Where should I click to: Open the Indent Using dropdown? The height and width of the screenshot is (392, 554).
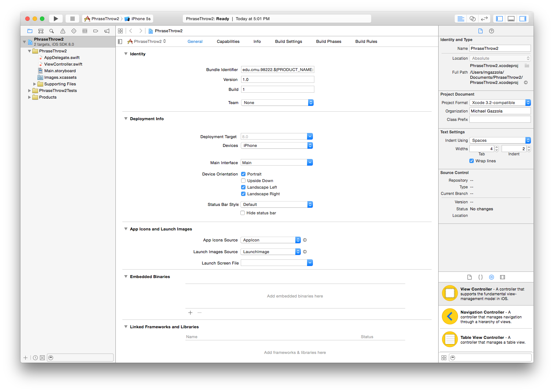(500, 140)
